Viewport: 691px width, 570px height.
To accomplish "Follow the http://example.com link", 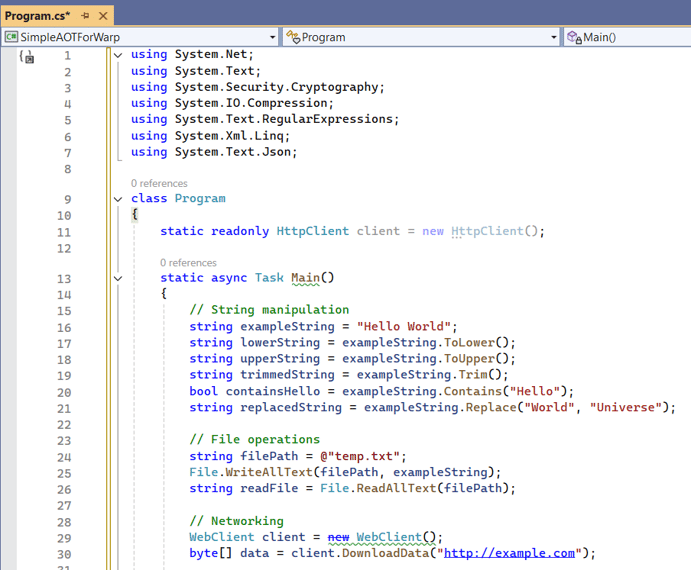I will pyautogui.click(x=509, y=553).
